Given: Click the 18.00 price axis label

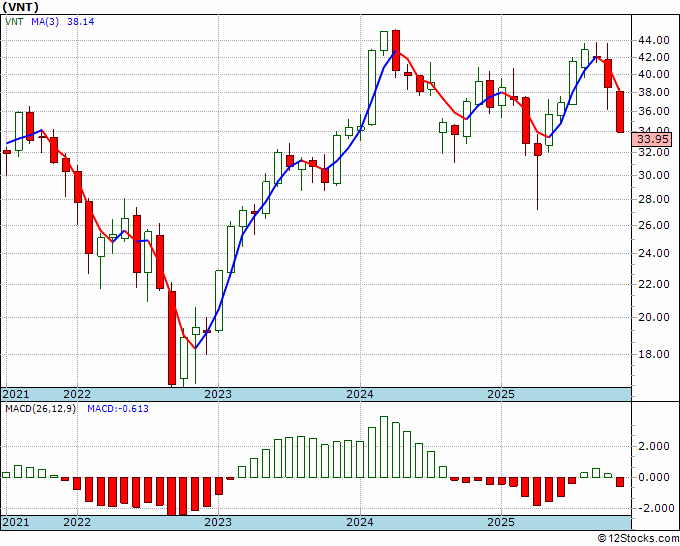Looking at the screenshot, I should (x=653, y=354).
